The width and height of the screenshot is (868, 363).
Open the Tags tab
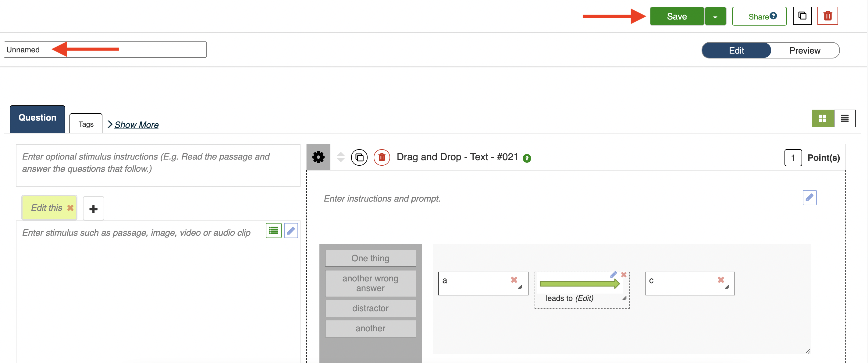[86, 124]
